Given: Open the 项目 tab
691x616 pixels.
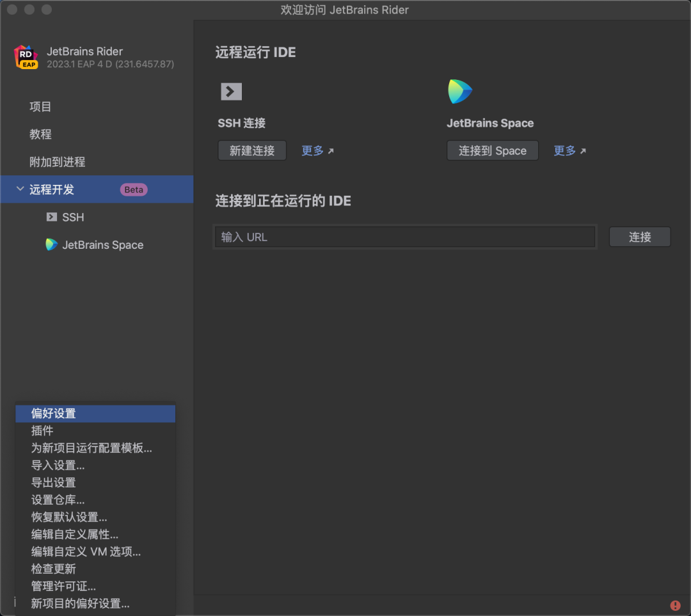Looking at the screenshot, I should tap(97, 107).
